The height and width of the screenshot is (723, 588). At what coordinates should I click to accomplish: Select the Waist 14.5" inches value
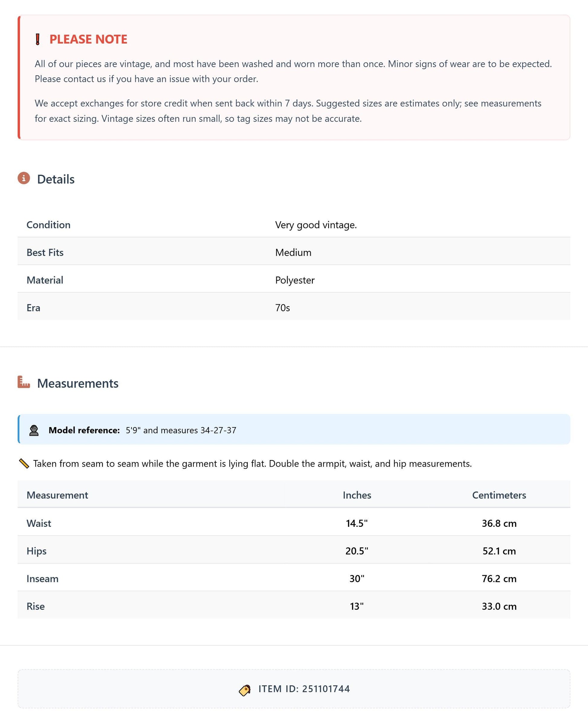pos(357,523)
